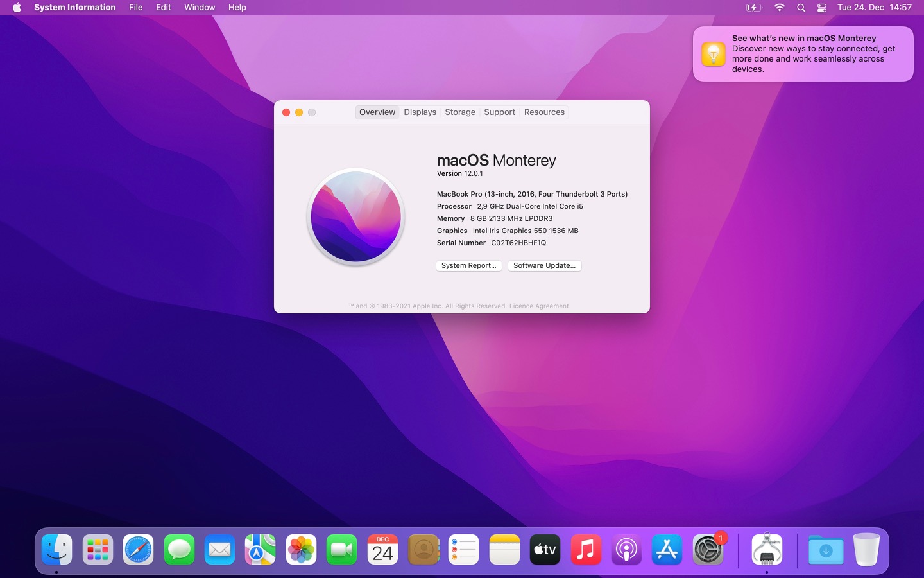Viewport: 924px width, 578px height.
Task: Click the Software Update button
Action: tap(545, 265)
